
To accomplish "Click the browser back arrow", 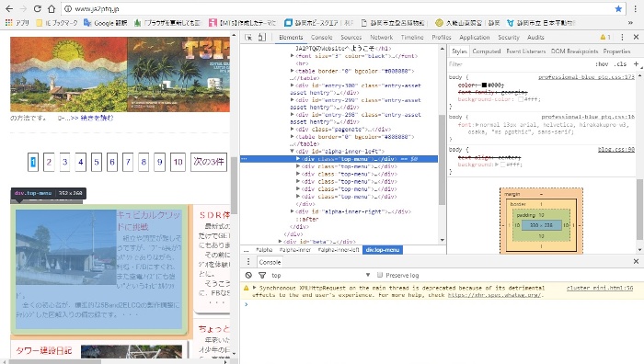I will 9,8.
